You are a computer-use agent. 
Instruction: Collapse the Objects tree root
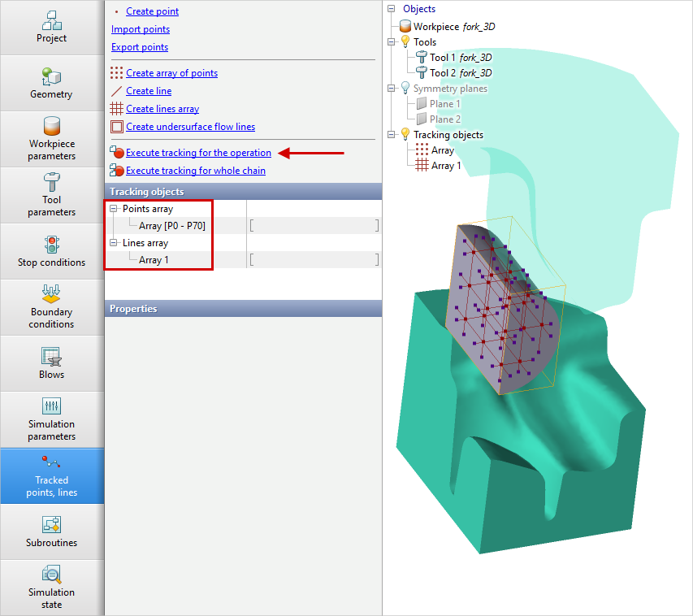(391, 10)
